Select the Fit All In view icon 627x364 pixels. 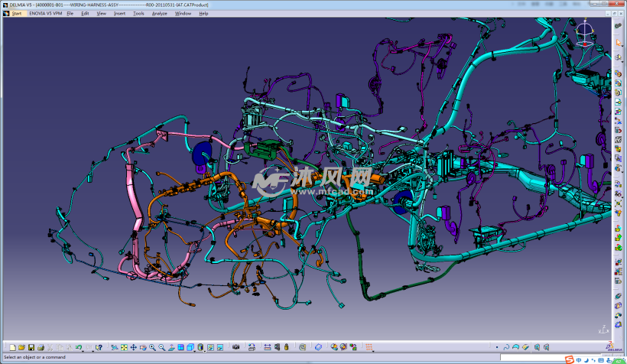point(124,348)
